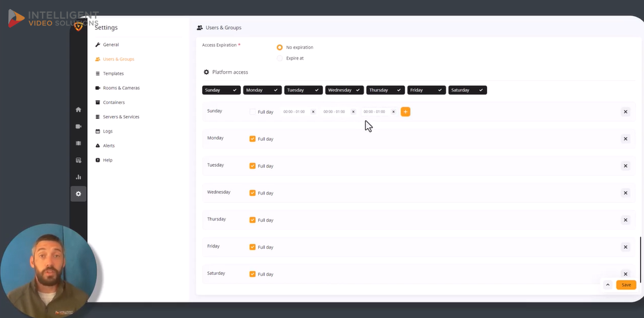Click the Platform access gear heading icon
Viewport: 644px width, 318px height.
[207, 72]
